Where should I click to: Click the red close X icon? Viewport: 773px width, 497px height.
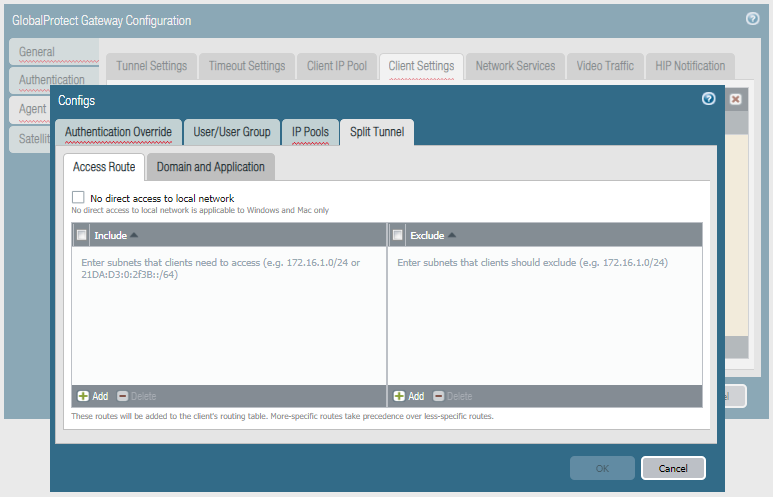tap(736, 99)
